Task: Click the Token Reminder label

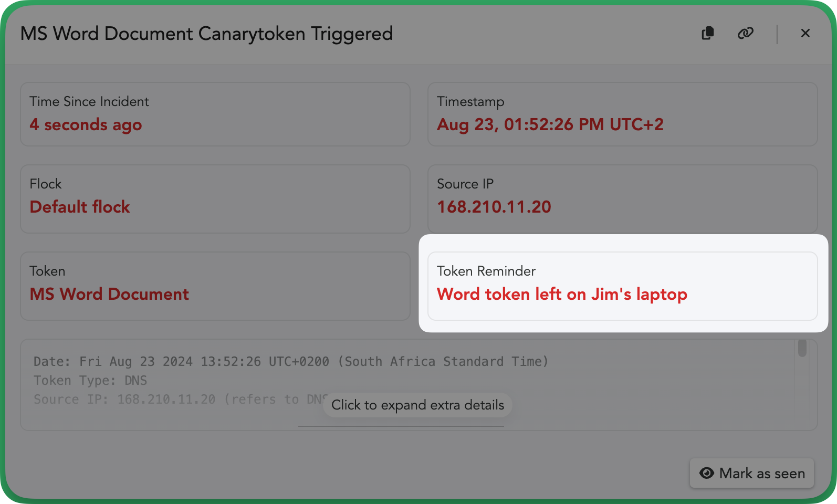Action: 486,271
